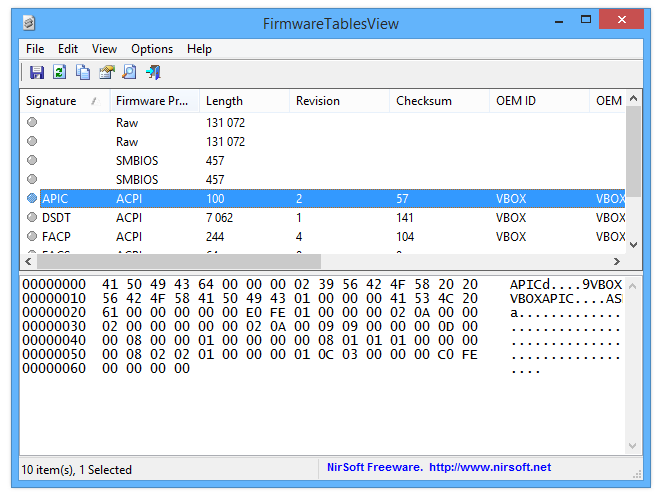This screenshot has height=496, width=671.
Task: Sort by the Length column header
Action: (x=245, y=101)
